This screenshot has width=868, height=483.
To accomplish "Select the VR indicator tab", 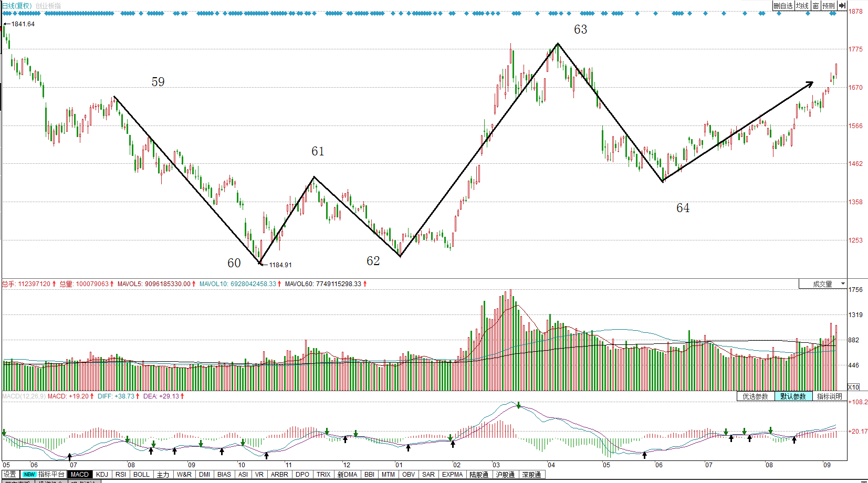I will tap(259, 474).
